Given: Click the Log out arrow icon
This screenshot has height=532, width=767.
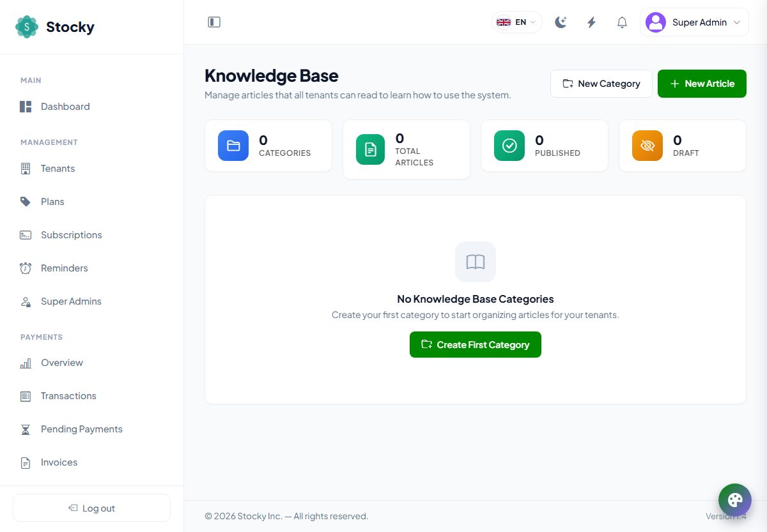Looking at the screenshot, I should (73, 508).
